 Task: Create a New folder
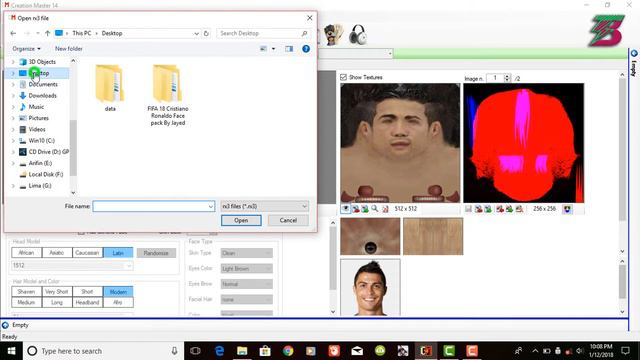coord(69,49)
